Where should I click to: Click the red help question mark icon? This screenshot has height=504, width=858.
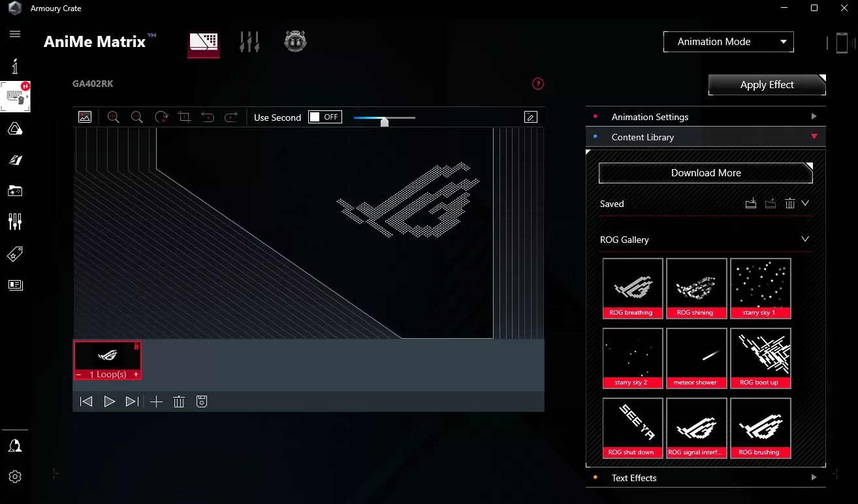[x=538, y=84]
